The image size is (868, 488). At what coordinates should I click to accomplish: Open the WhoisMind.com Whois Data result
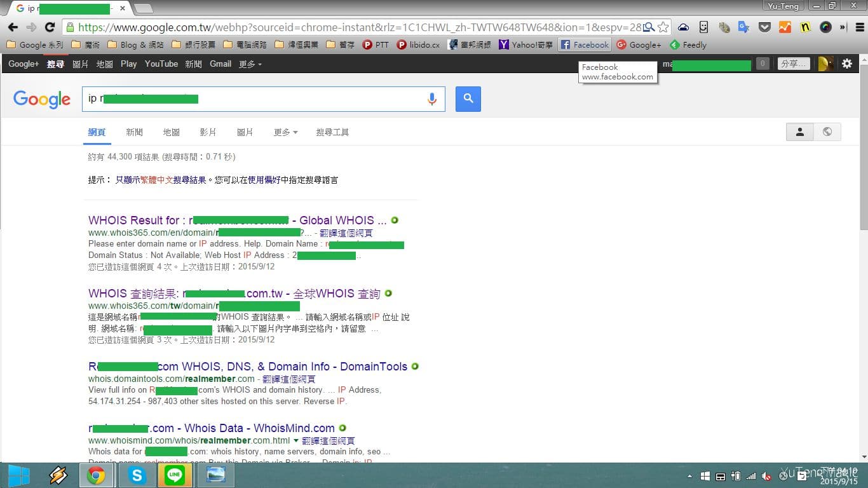(212, 428)
